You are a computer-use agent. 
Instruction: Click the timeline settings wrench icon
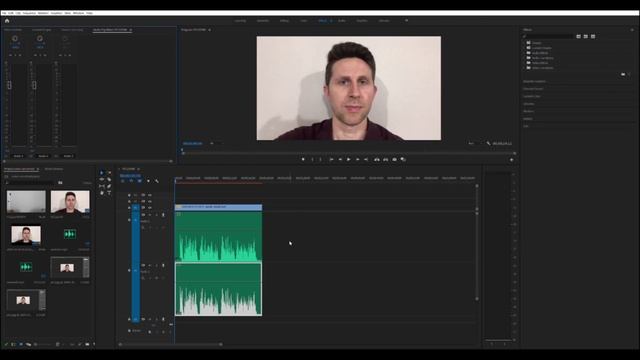click(x=157, y=181)
